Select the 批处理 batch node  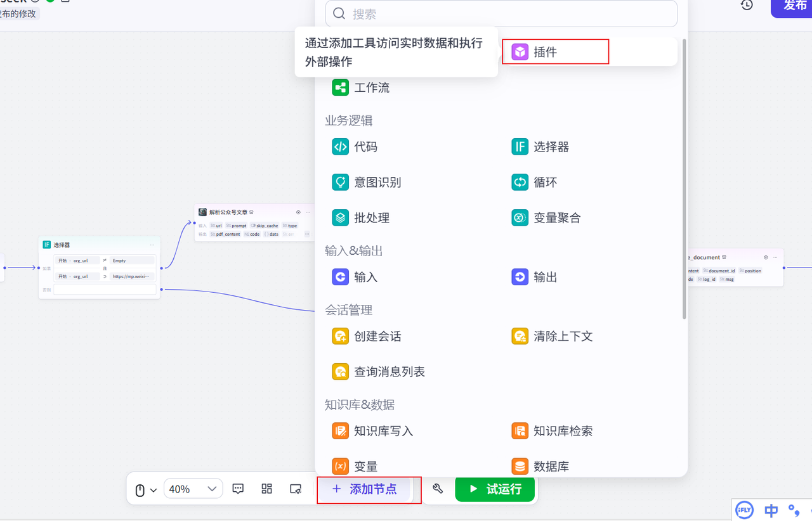(x=361, y=217)
